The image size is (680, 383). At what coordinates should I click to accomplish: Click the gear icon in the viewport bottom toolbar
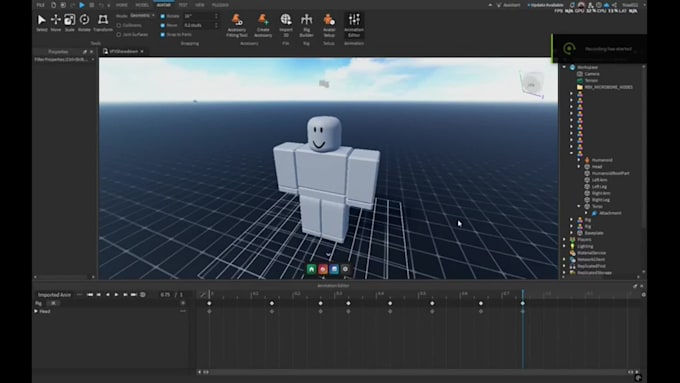click(x=345, y=269)
